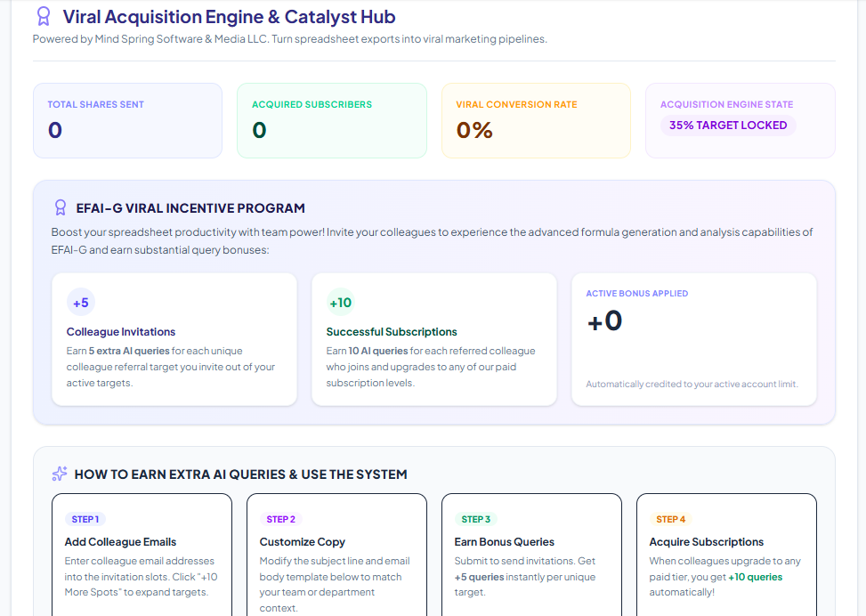Click the ACQUIRED SUBSCRIBERS label
Screen dimensions: 866x616
click(312, 104)
